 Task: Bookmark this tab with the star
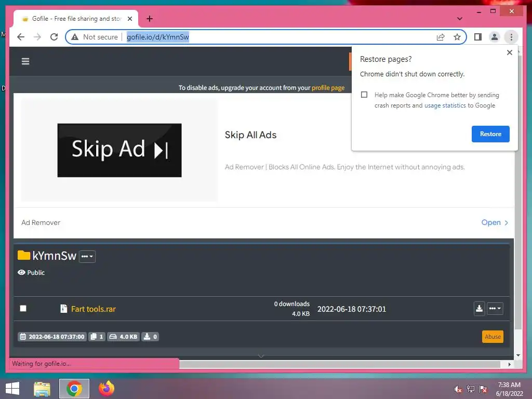[x=457, y=37]
